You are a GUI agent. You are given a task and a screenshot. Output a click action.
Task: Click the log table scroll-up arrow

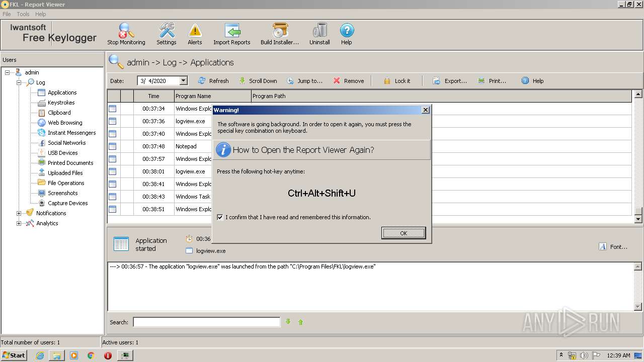[x=638, y=94]
